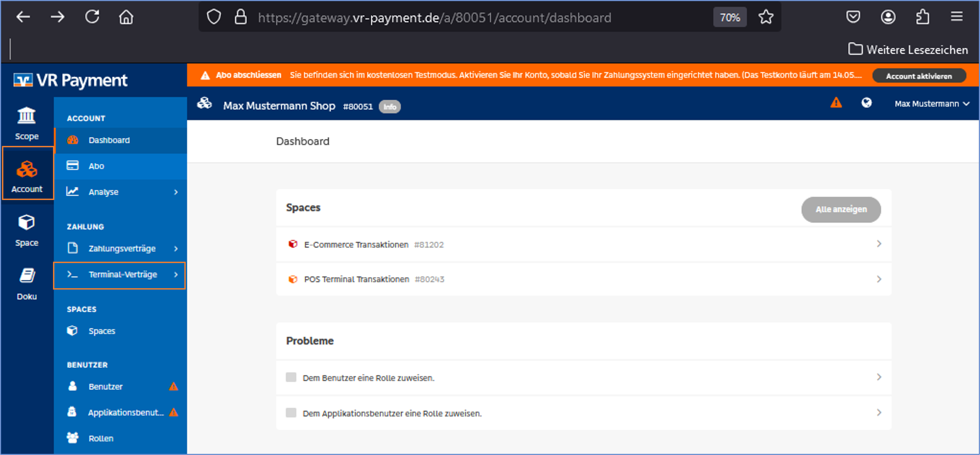
Task: Expand E-Commerce Transaktionen row chevron
Action: click(x=879, y=244)
